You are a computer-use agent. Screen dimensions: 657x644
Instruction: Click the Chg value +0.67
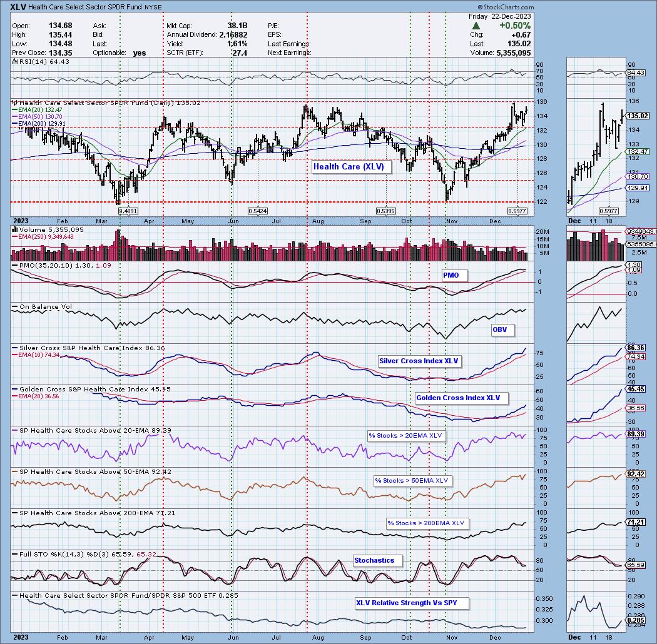(x=521, y=35)
